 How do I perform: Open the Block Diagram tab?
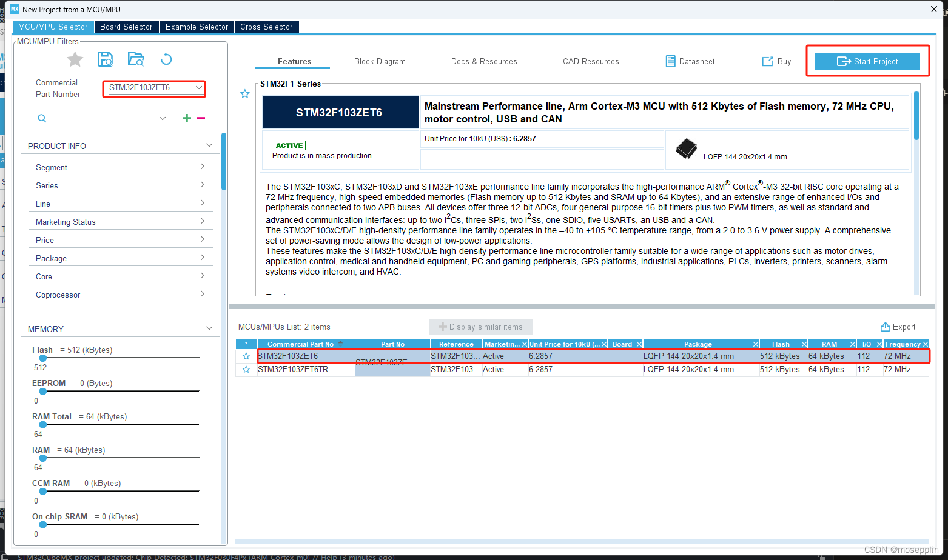point(380,61)
